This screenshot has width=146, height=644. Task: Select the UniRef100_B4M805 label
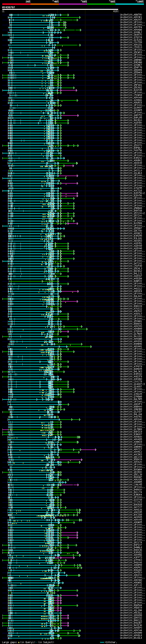point(131,369)
